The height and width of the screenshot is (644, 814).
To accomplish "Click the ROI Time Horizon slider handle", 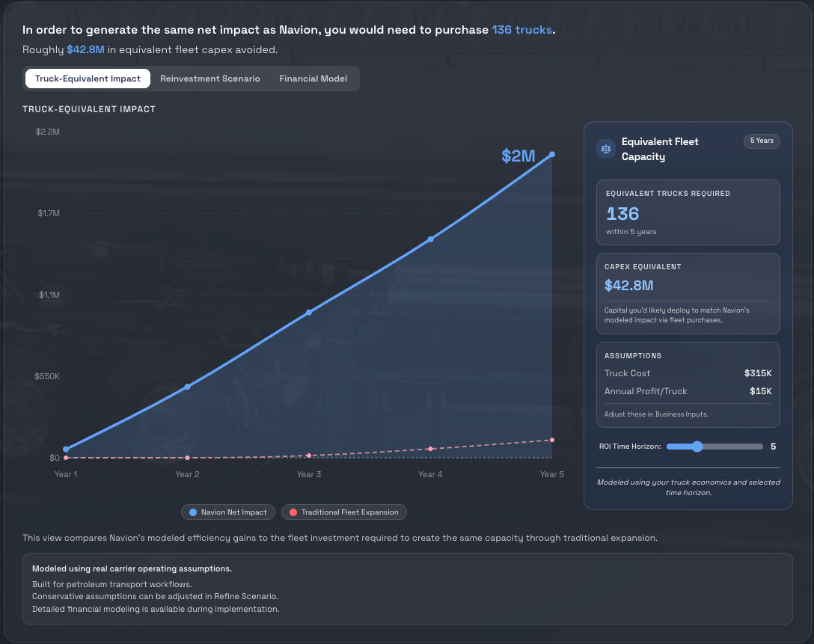I will click(697, 447).
